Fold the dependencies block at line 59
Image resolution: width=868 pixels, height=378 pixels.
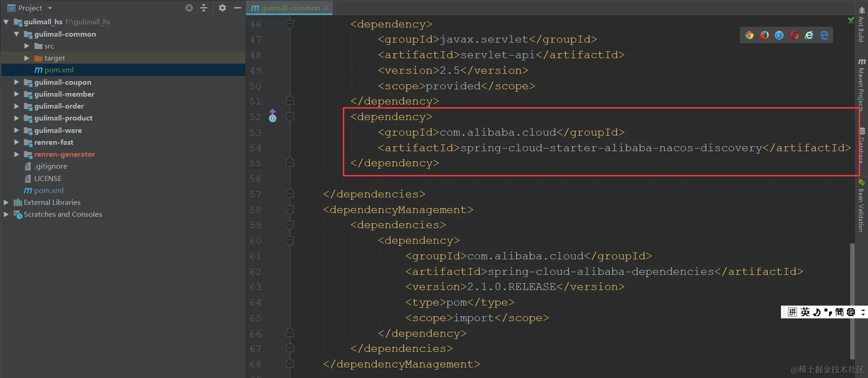pos(290,225)
